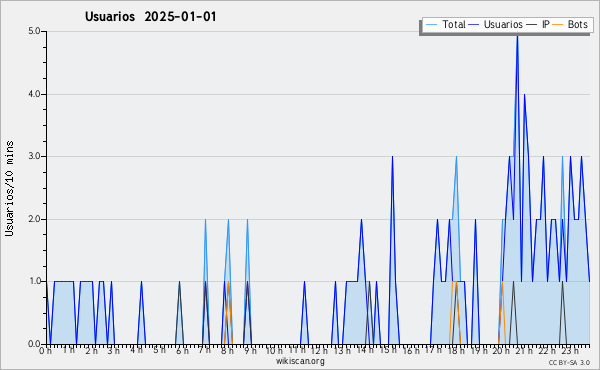Click the y-axis value 0.0
The height and width of the screenshot is (370, 600).
coord(34,344)
